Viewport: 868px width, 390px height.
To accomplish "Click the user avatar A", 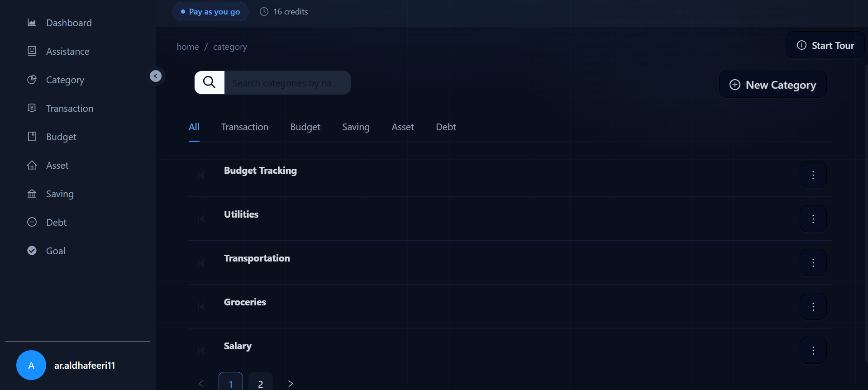I will [x=31, y=365].
